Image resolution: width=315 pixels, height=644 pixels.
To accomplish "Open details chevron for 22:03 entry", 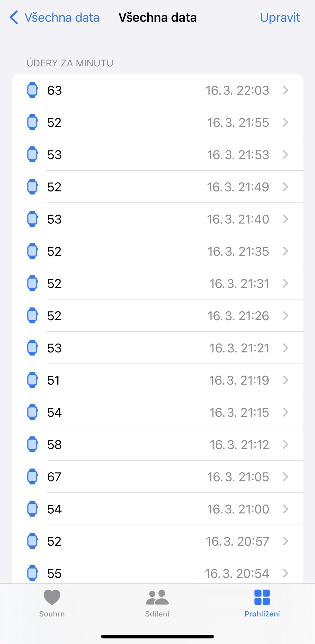I will point(285,90).
